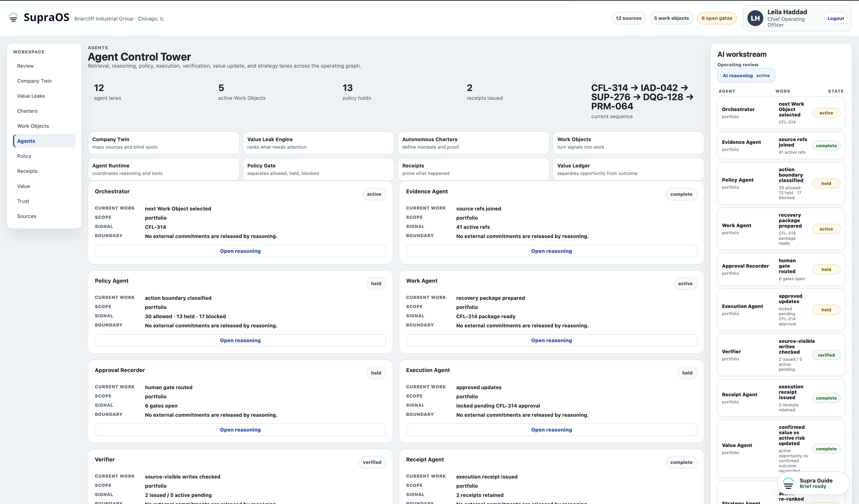
Task: Open the 6 open gates pill
Action: click(x=717, y=18)
